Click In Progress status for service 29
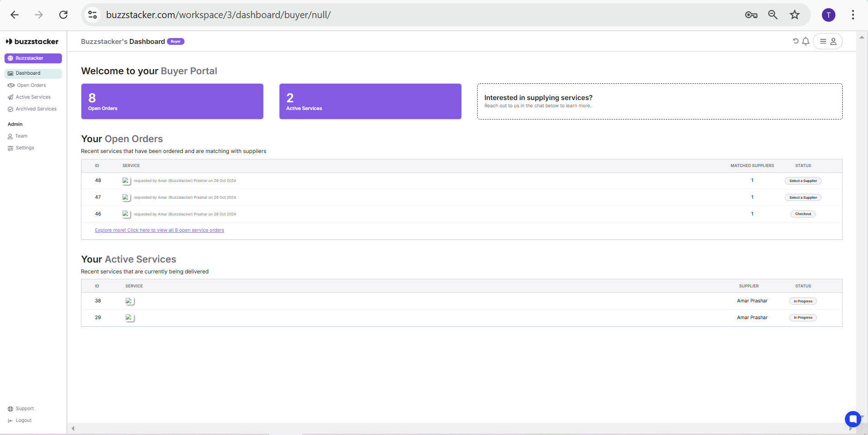 tap(803, 318)
